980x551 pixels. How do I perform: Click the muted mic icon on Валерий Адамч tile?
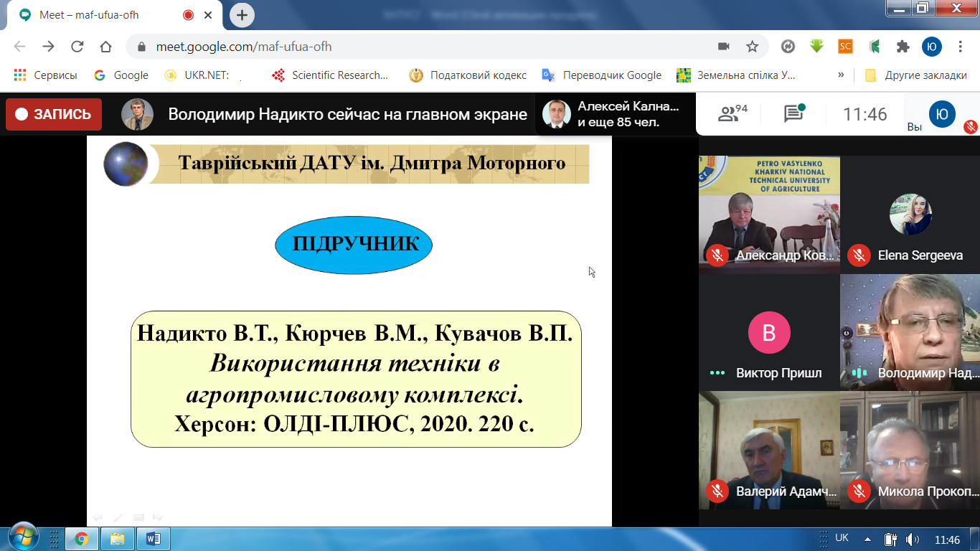tap(716, 491)
